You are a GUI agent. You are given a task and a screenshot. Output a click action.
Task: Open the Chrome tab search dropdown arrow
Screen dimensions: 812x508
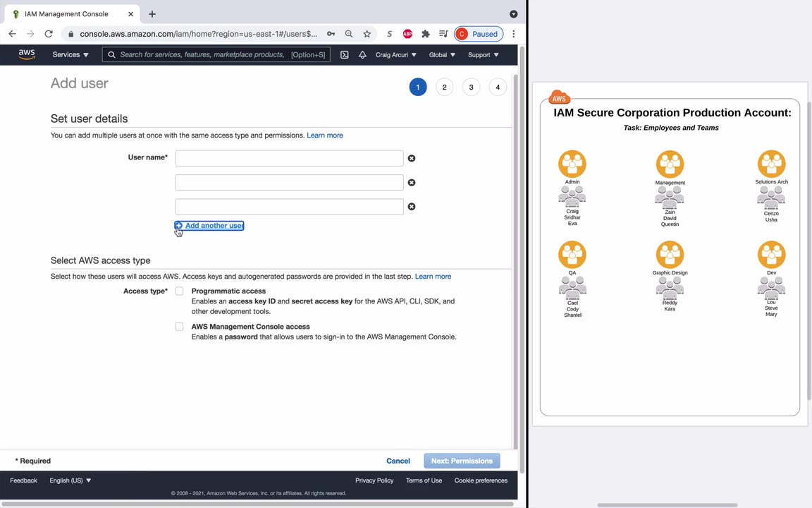coord(514,14)
